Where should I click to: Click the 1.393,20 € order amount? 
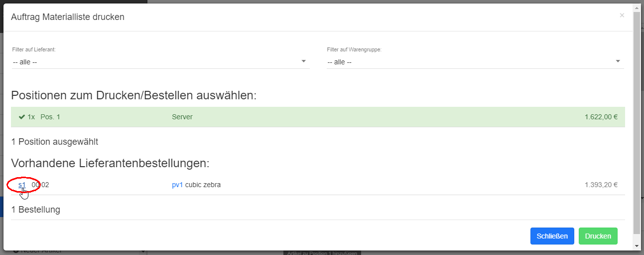[x=601, y=185]
